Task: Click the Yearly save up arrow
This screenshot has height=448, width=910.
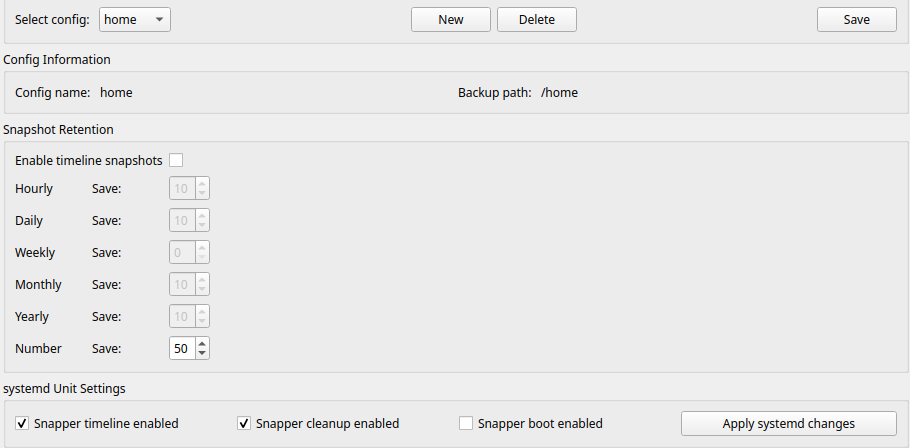Action: (202, 311)
